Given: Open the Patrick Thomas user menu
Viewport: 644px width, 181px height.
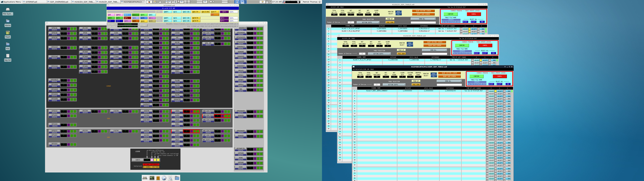Looking at the screenshot, I should (310, 2).
